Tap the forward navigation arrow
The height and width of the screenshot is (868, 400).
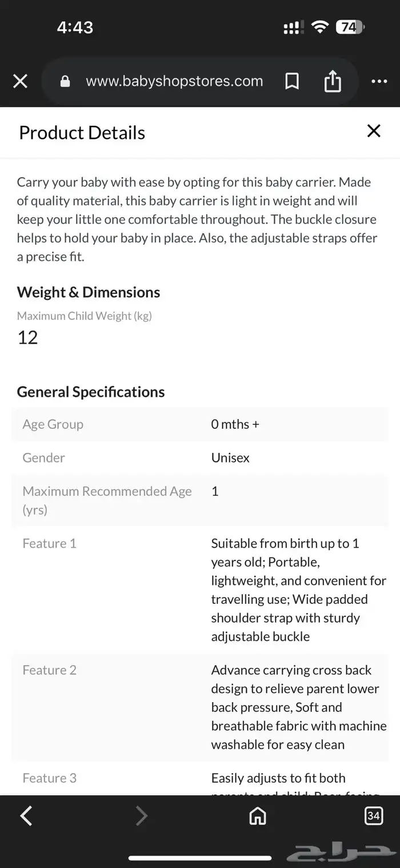(142, 816)
